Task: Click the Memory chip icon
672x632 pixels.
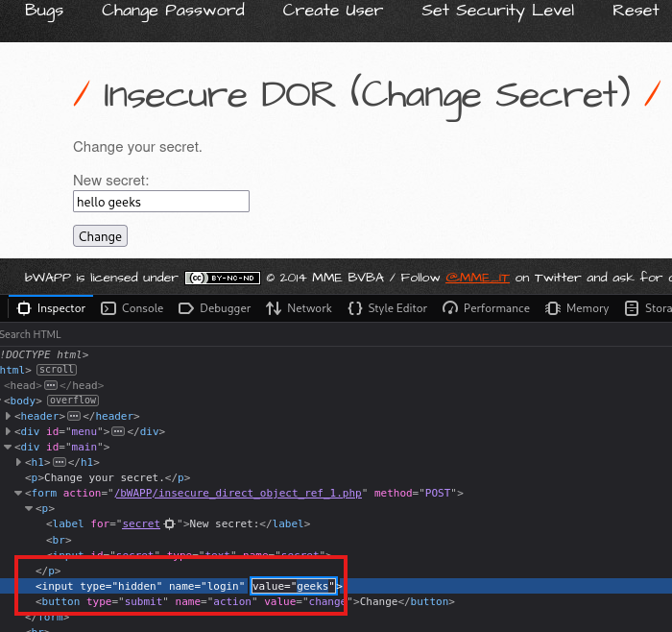Action: 552,308
